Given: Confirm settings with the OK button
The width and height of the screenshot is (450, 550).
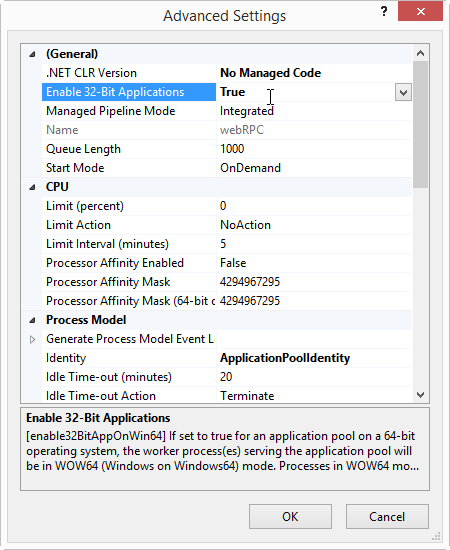Looking at the screenshot, I should 290,516.
